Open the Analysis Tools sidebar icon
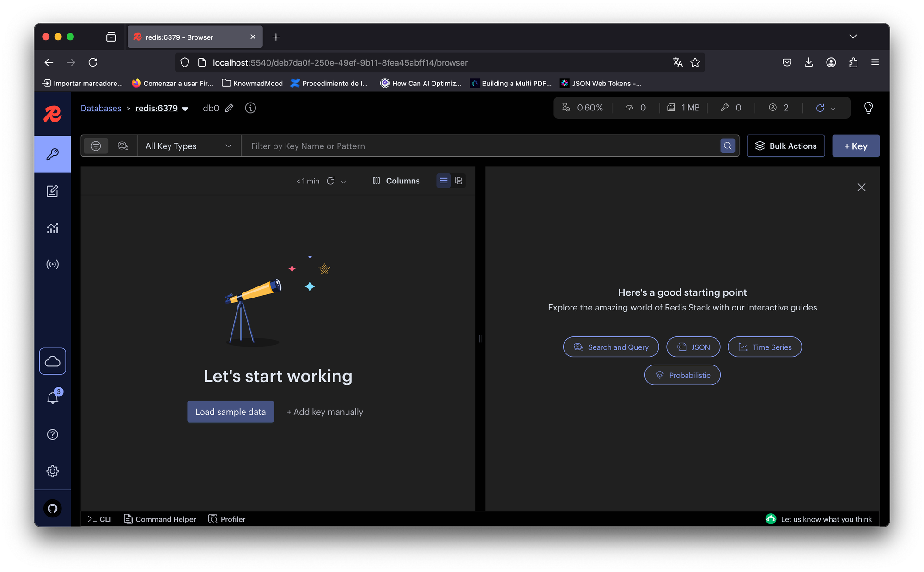 [52, 228]
